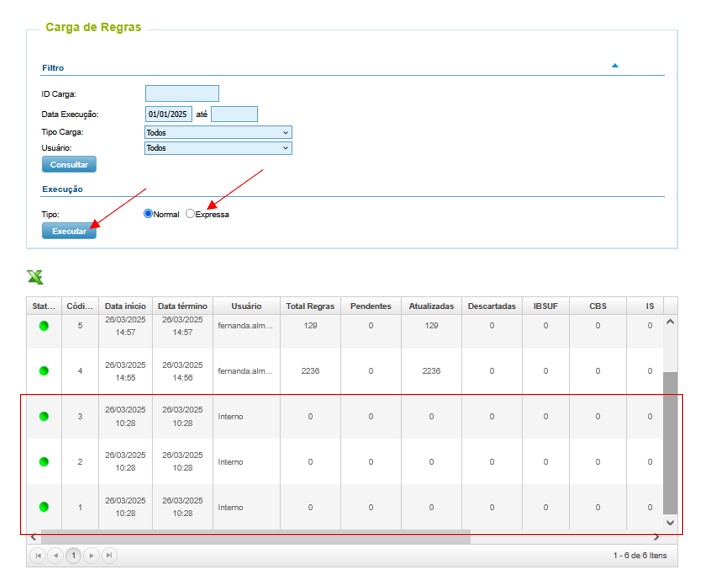Click Total Regras value 2236
Viewport: 711px width, 577px height.
tap(310, 371)
